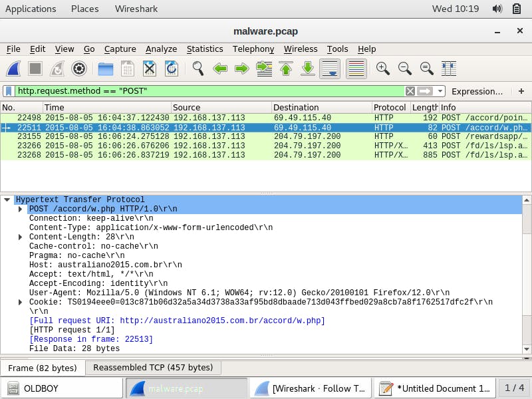The image size is (532, 399).
Task: Open the Capture menu
Action: (x=120, y=49)
